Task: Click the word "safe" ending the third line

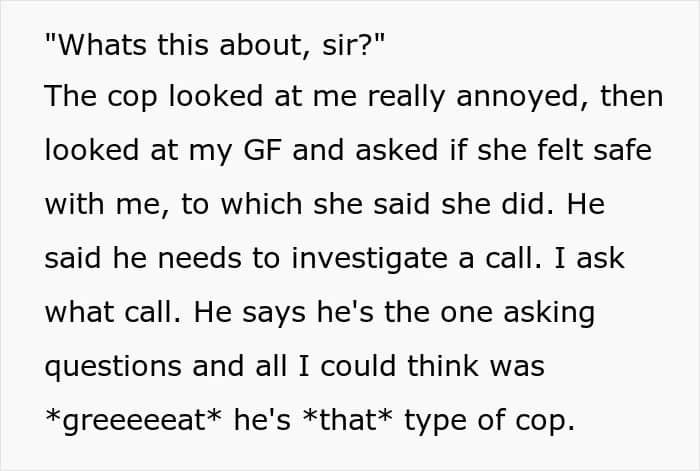Action: (x=627, y=151)
